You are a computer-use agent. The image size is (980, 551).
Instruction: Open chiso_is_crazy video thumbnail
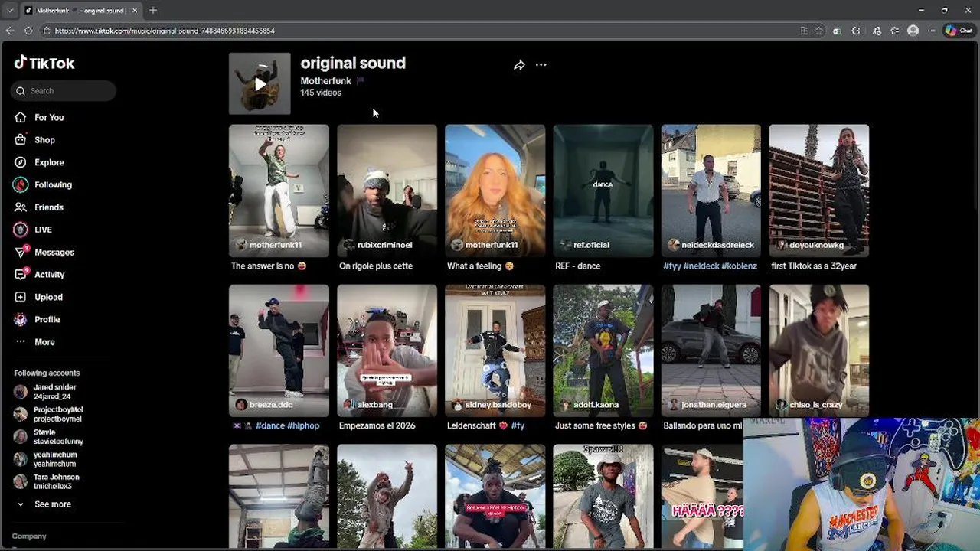coord(819,350)
